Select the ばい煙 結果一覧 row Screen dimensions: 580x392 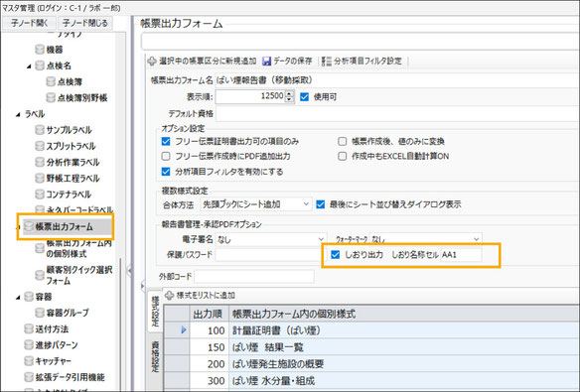(x=372, y=347)
